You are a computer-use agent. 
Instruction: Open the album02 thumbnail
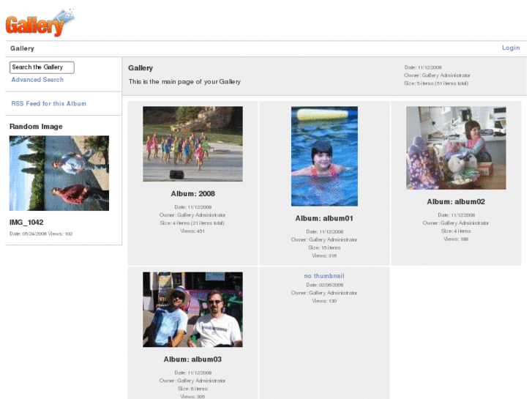coord(456,148)
